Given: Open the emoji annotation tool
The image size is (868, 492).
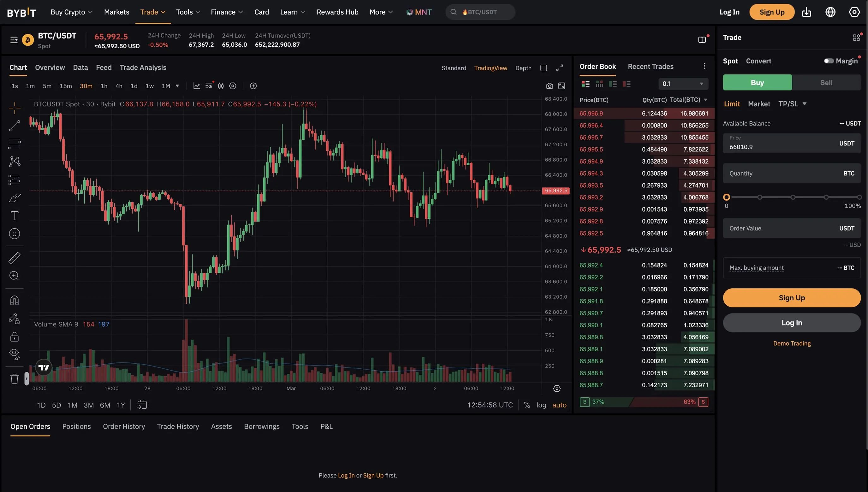Looking at the screenshot, I should coord(14,233).
